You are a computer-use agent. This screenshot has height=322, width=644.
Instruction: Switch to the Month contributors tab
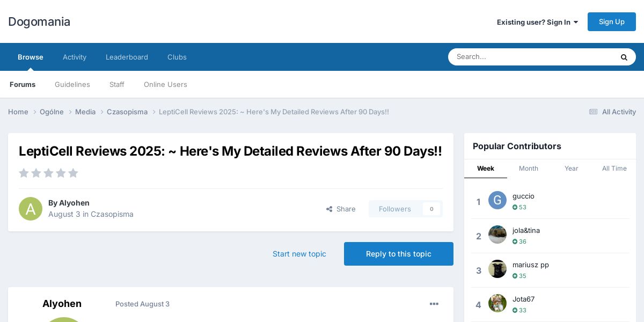(529, 169)
